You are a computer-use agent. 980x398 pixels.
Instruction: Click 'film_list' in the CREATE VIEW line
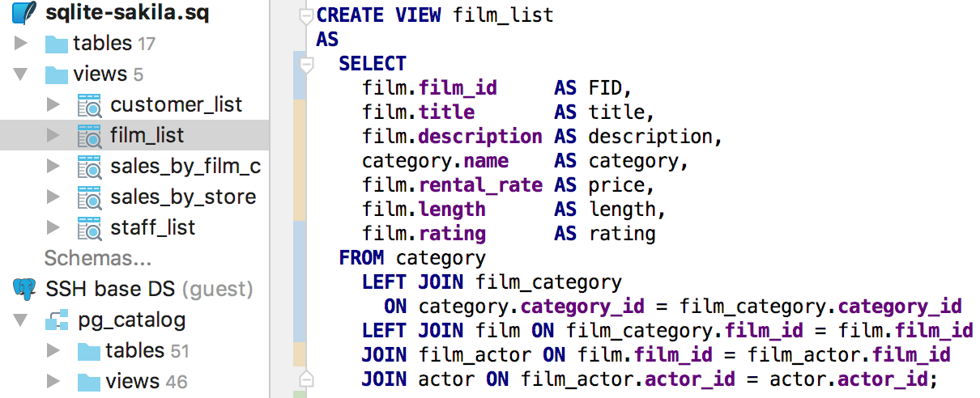click(503, 15)
